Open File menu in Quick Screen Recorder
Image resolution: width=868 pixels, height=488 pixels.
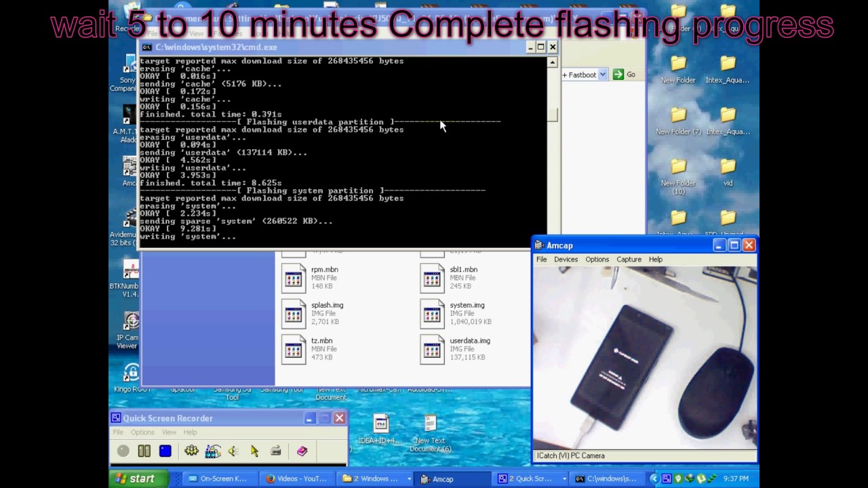click(x=118, y=432)
